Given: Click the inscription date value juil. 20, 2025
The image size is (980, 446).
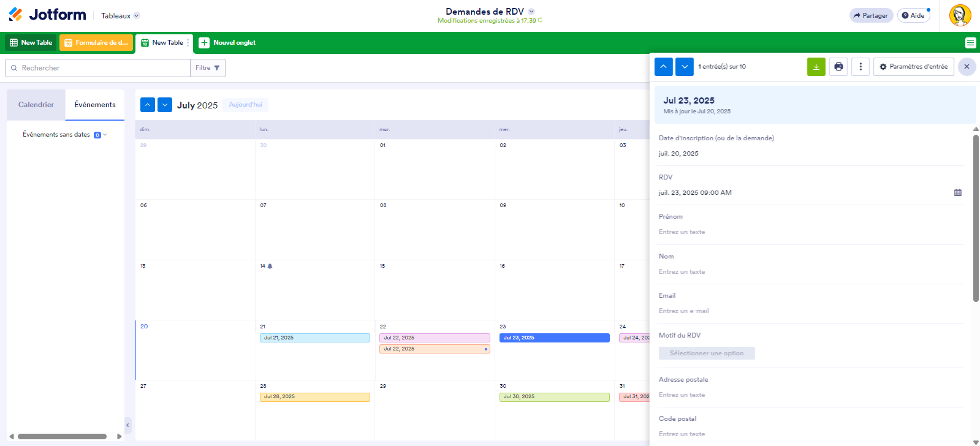Looking at the screenshot, I should tap(678, 154).
